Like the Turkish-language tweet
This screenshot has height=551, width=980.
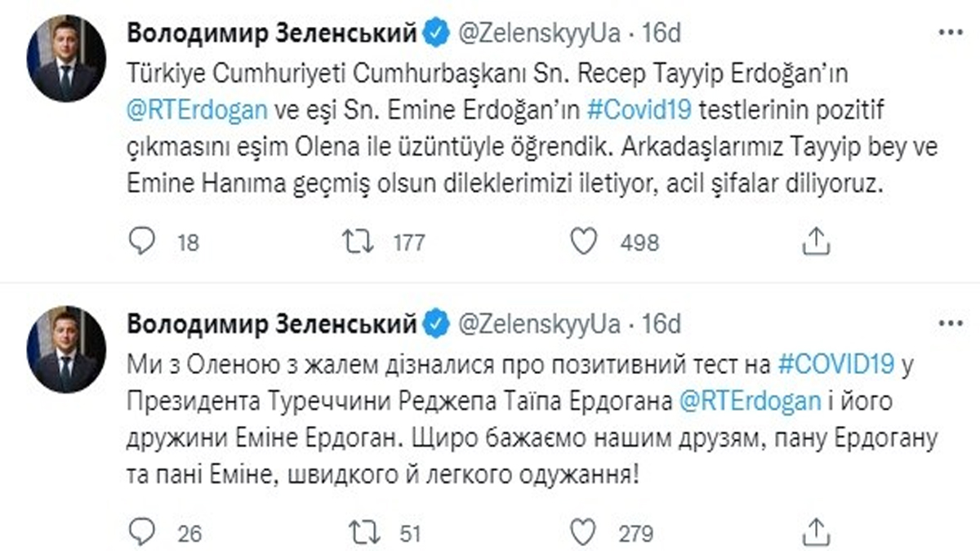[581, 242]
